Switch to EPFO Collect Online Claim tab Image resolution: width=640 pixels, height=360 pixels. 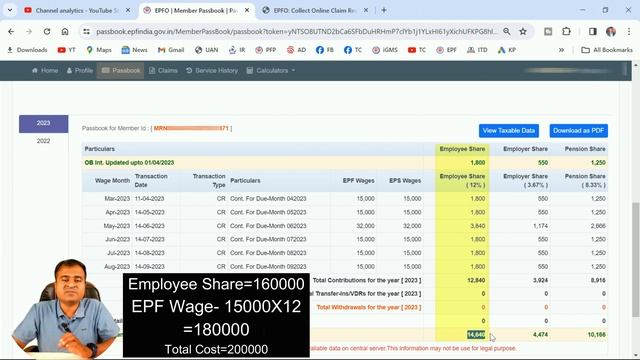tap(314, 10)
